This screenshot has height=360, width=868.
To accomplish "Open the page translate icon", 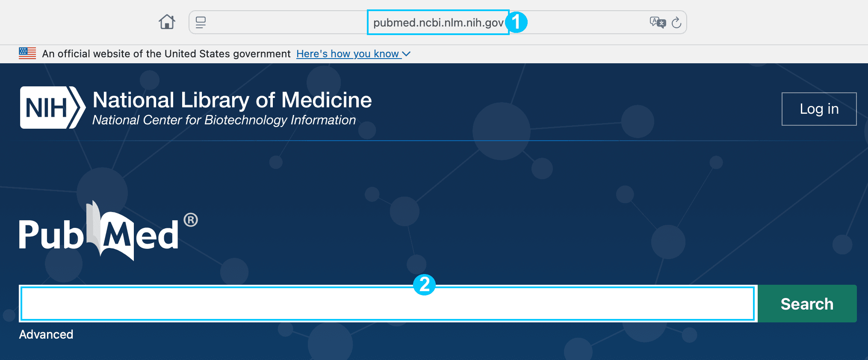I will point(658,22).
